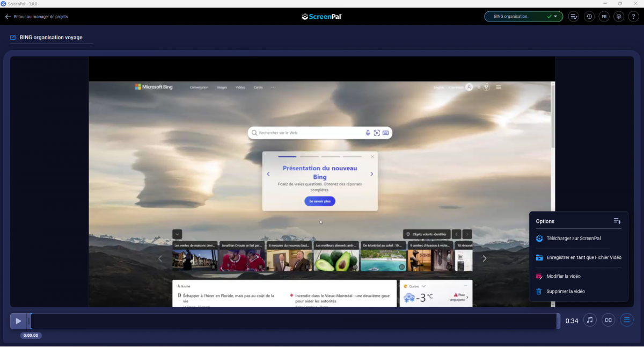
Task: Click the visual search camera icon
Action: [x=377, y=133]
